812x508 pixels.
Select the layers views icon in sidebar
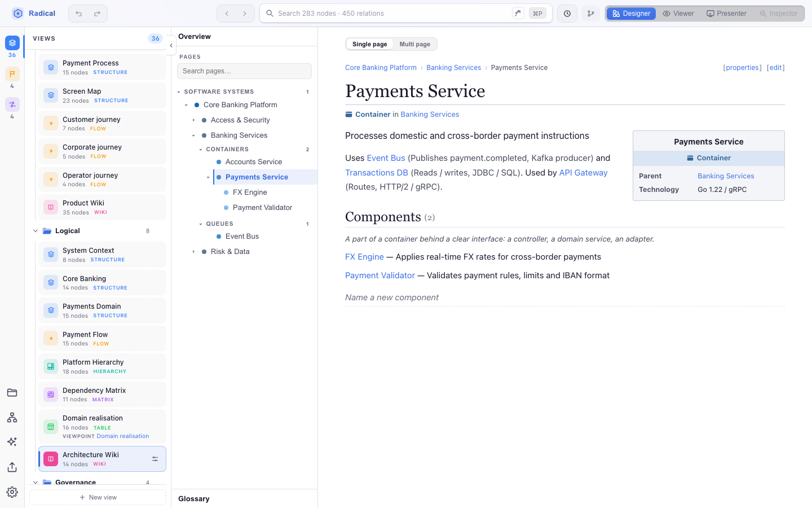(12, 43)
